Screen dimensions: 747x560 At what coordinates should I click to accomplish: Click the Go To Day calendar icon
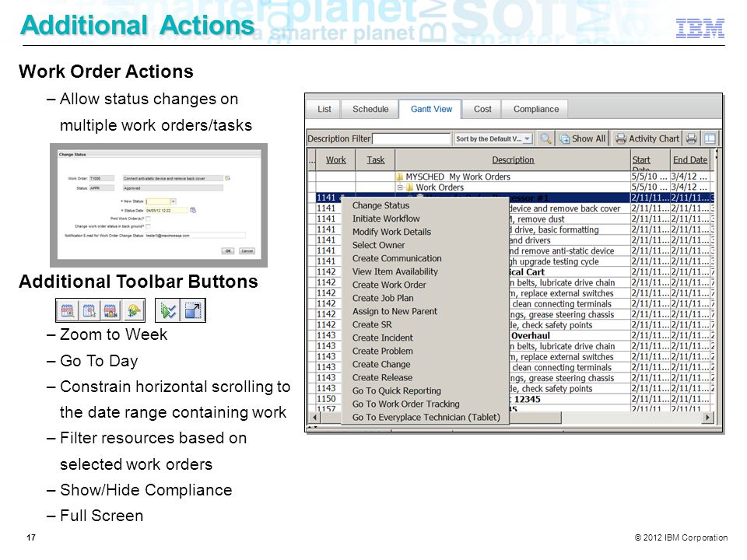tap(89, 311)
